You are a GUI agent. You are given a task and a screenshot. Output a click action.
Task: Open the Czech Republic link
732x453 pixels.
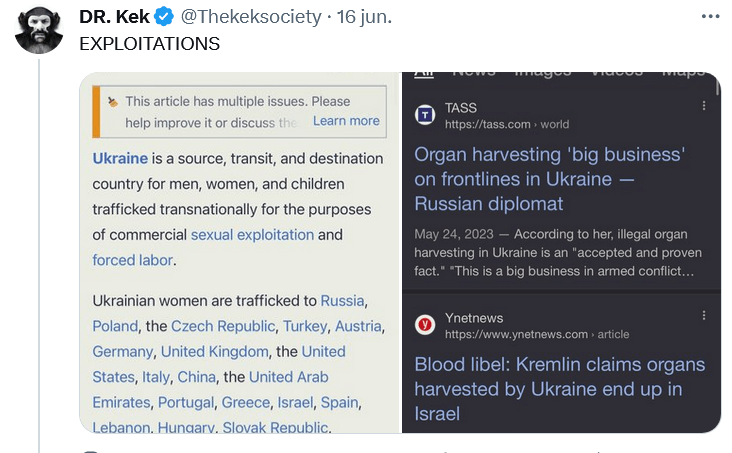point(222,326)
